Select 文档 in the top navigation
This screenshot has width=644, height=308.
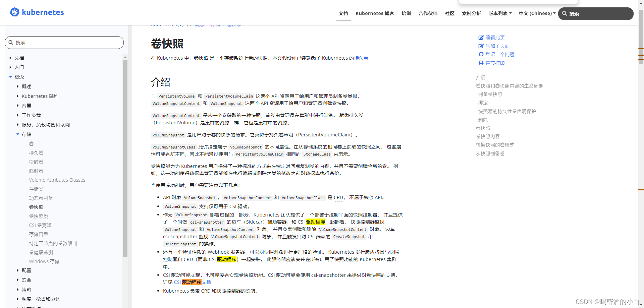(343, 13)
